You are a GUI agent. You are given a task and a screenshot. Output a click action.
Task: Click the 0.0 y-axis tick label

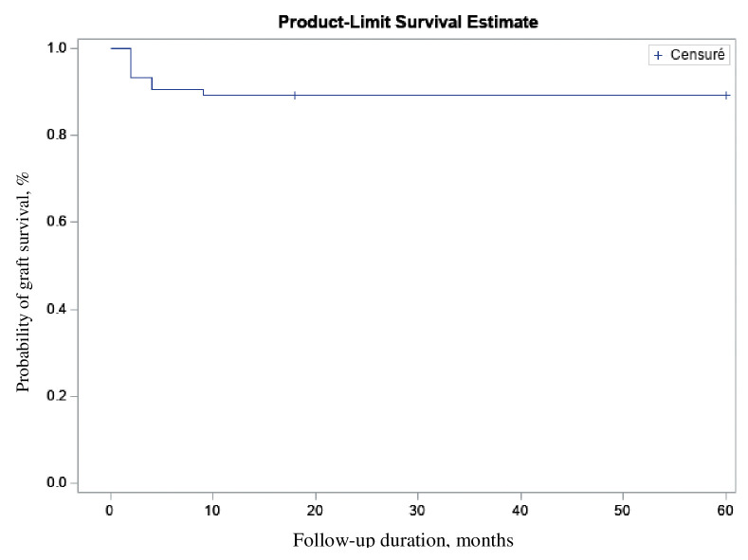pos(56,484)
